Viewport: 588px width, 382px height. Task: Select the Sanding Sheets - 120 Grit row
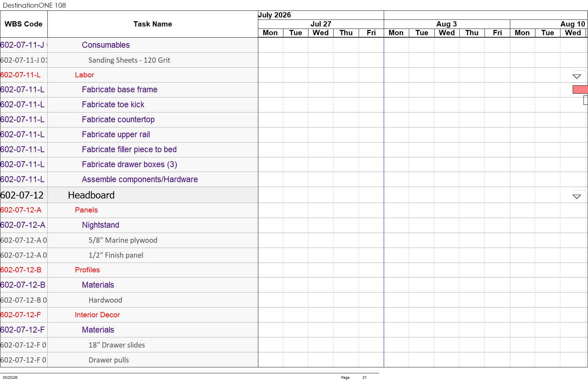tap(129, 60)
